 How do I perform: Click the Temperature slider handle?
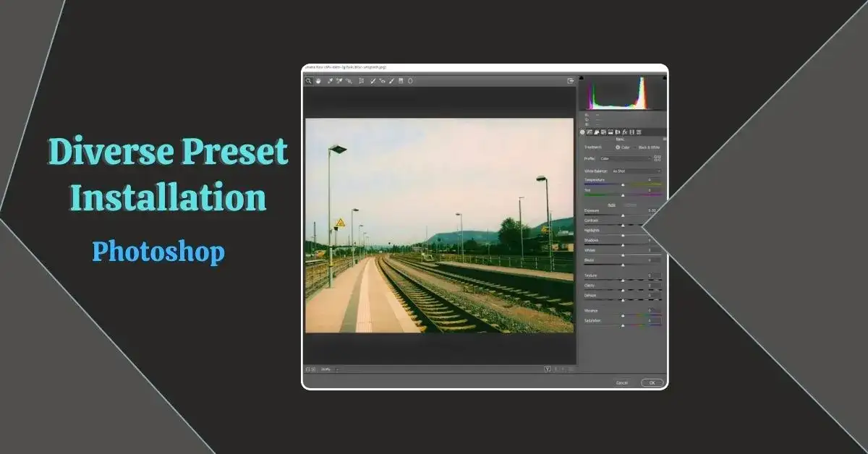(x=623, y=185)
